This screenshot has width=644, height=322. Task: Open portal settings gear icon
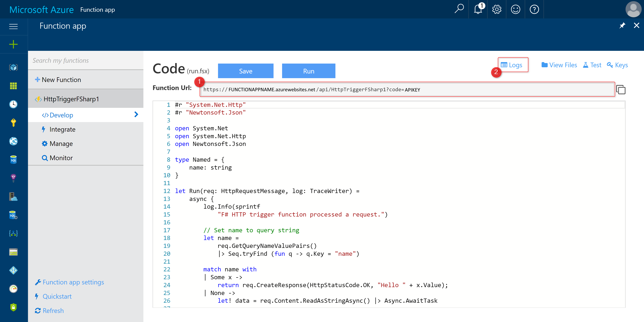pos(496,10)
